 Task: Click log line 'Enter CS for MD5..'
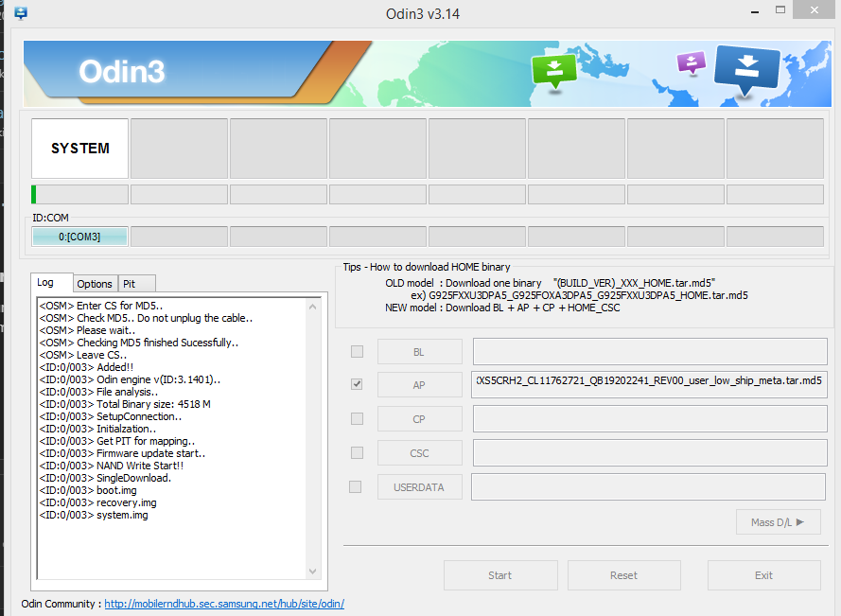101,306
